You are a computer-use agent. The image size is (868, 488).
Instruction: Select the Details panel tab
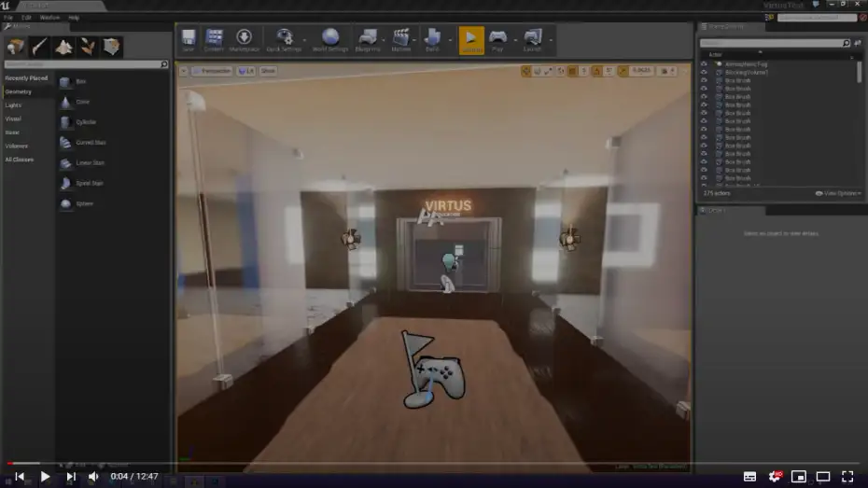(731, 211)
